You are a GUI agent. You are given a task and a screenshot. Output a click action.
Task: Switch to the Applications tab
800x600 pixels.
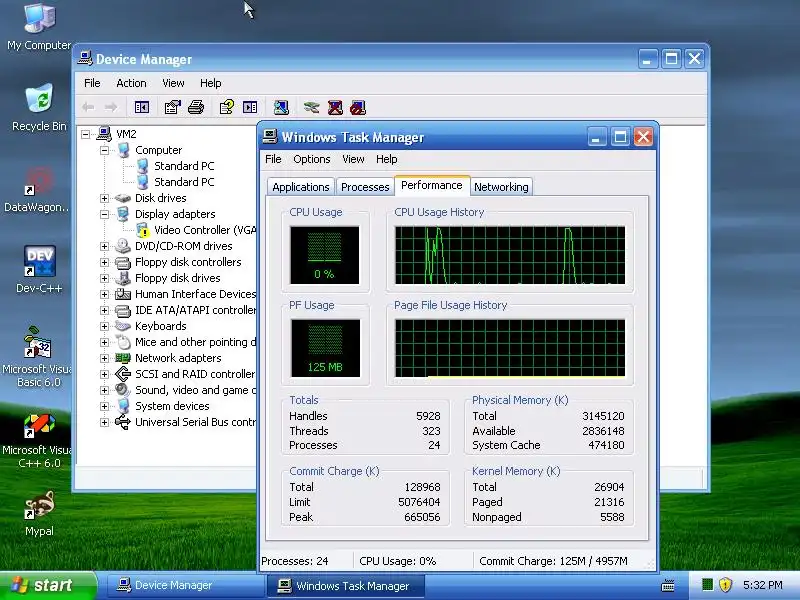(301, 187)
